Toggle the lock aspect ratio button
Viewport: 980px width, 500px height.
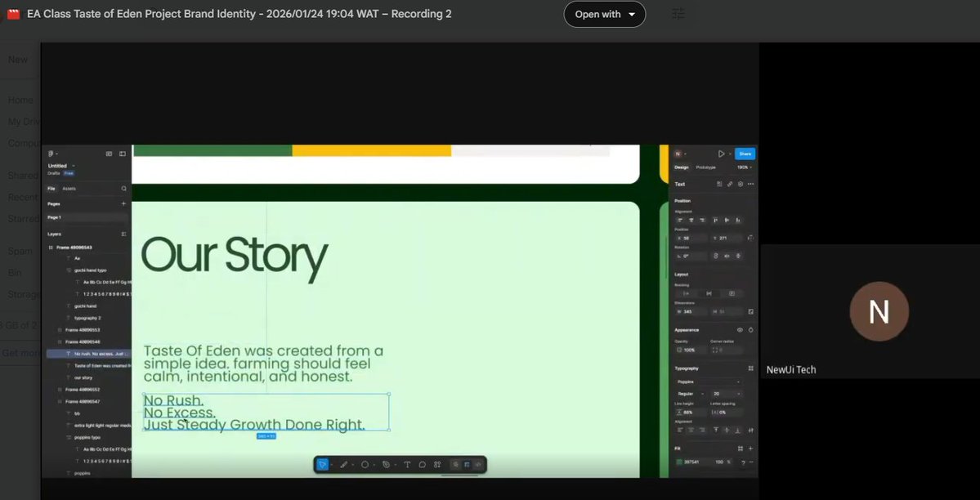click(750, 311)
